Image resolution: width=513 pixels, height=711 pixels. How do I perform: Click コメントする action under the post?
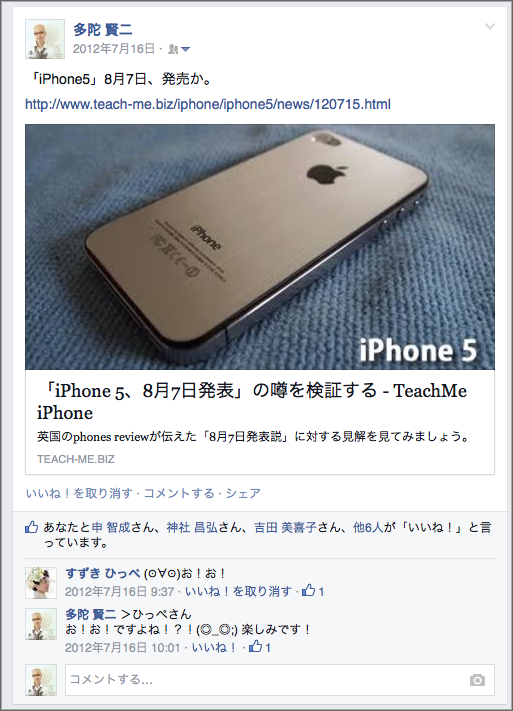tap(179, 493)
